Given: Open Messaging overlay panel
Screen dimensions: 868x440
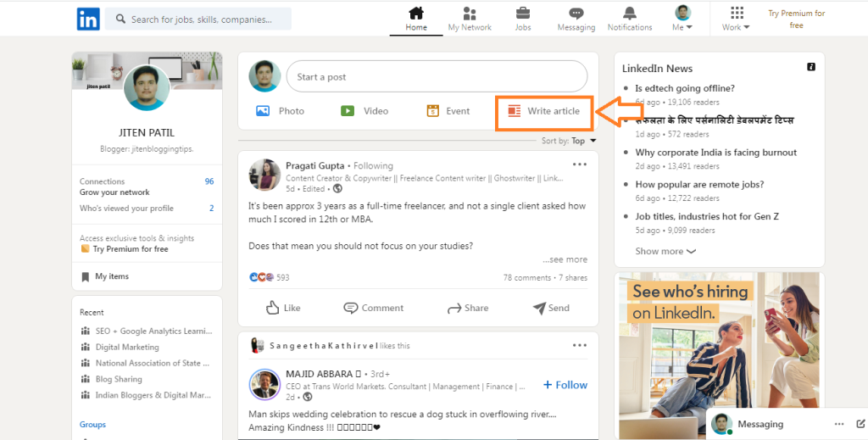Looking at the screenshot, I should (760, 424).
